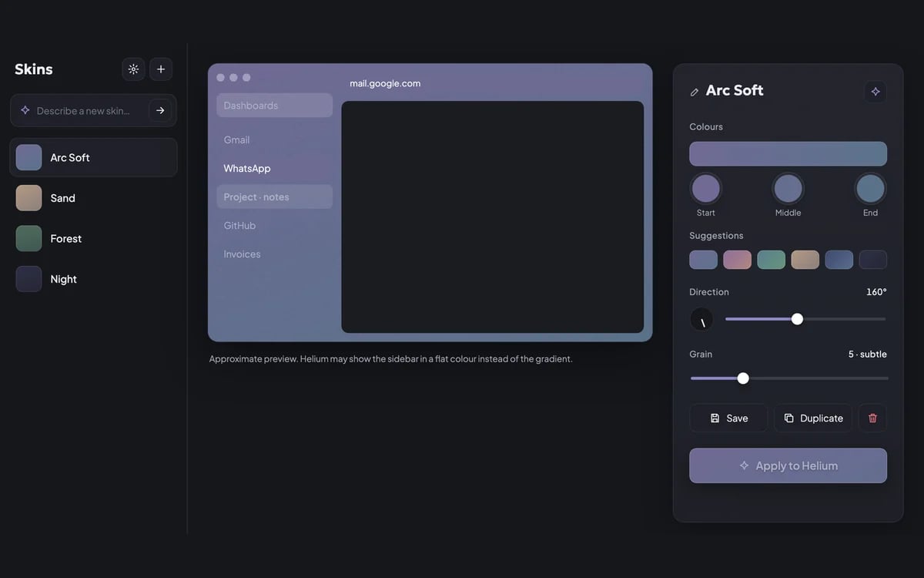Click the direction angle dial
The image size is (924, 578).
[x=701, y=319]
